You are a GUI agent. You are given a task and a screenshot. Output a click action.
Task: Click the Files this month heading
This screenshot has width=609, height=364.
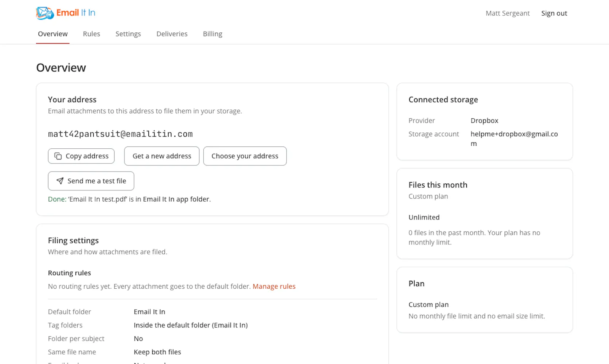pyautogui.click(x=438, y=185)
